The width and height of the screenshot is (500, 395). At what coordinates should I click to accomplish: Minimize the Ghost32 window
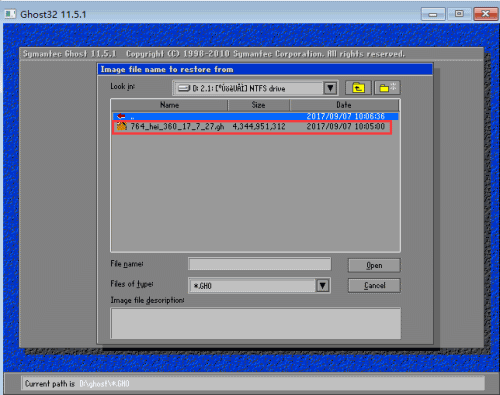click(x=433, y=14)
